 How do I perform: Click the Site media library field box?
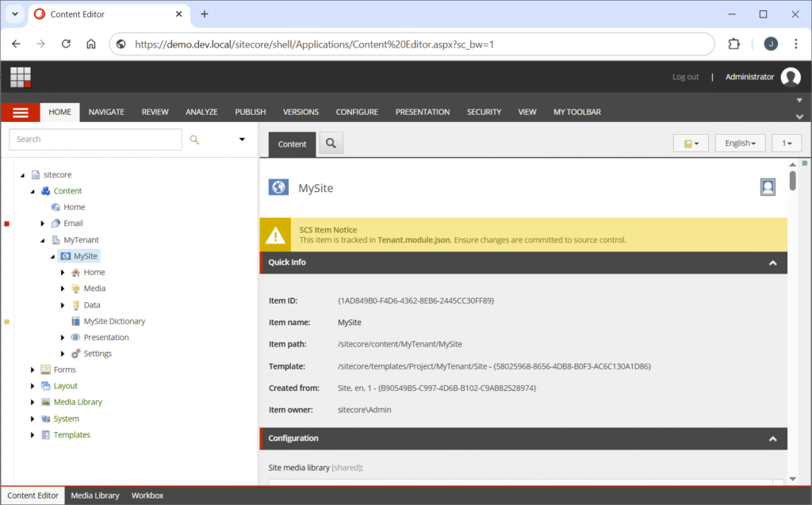[x=526, y=482]
